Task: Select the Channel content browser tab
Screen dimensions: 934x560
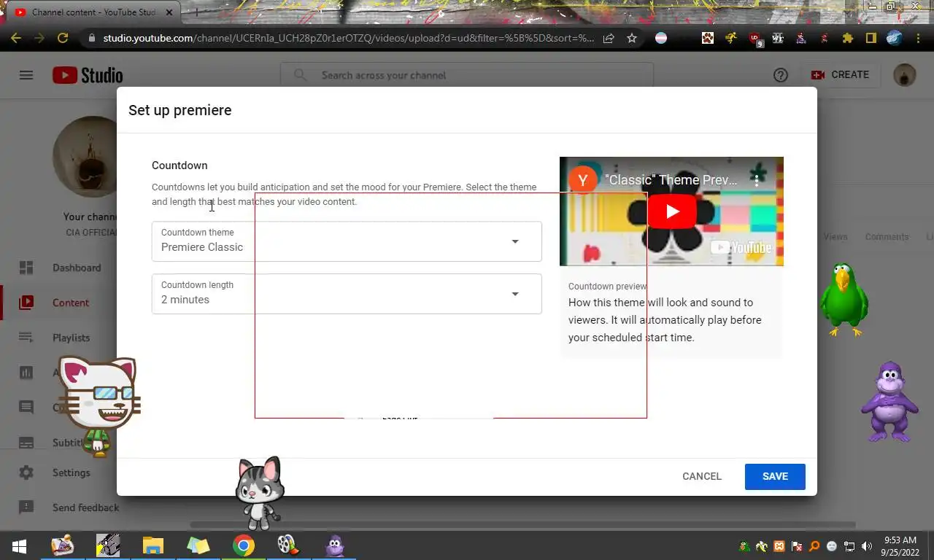Action: (95, 12)
